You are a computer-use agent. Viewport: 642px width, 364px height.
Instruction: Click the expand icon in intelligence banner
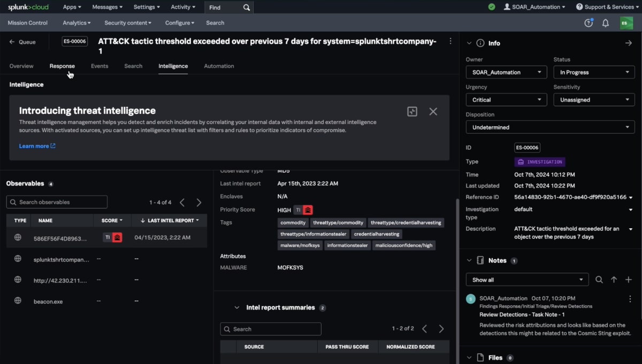pyautogui.click(x=412, y=111)
